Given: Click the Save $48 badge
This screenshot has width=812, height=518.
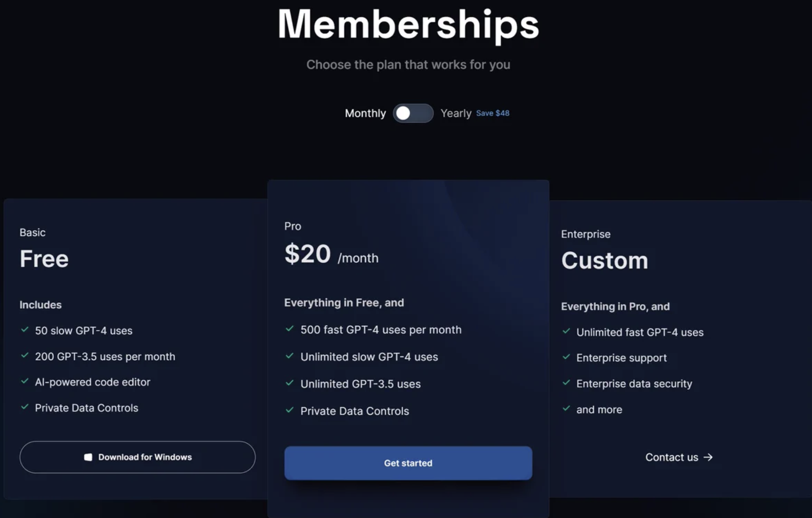Looking at the screenshot, I should coord(493,113).
